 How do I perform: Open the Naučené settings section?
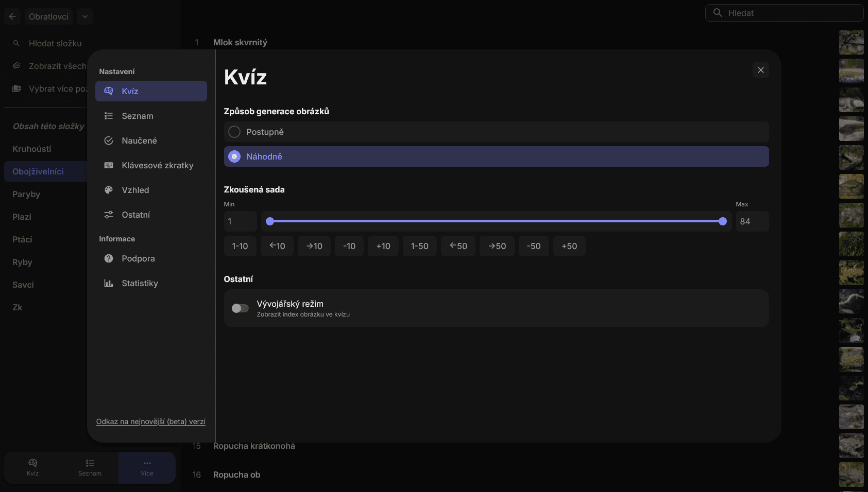click(151, 140)
